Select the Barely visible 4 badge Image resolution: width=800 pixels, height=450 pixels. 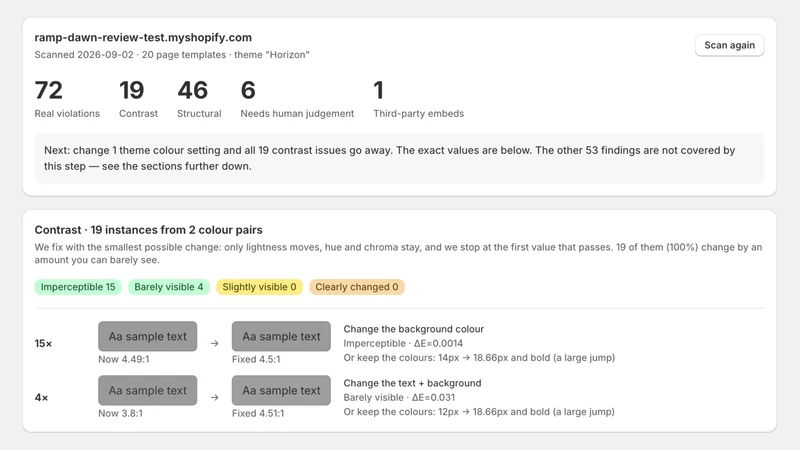point(168,287)
